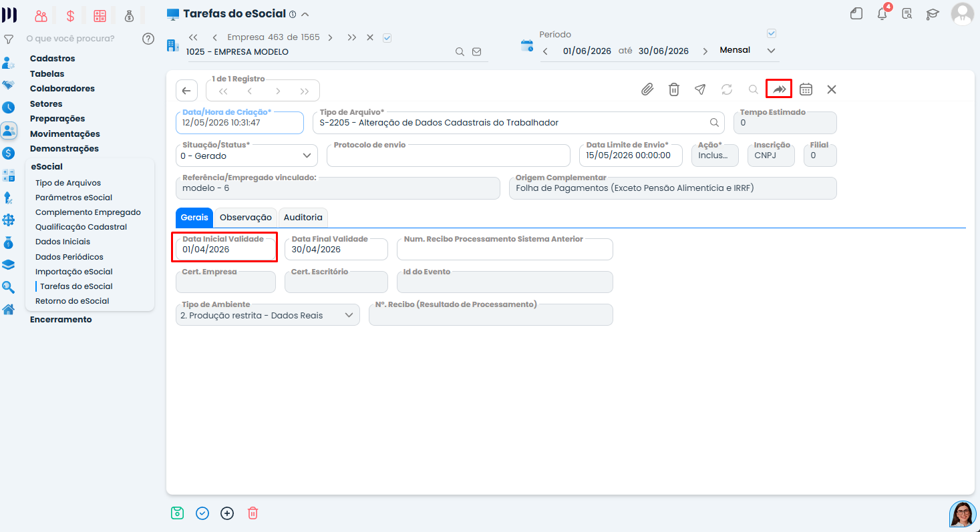Click the red delete icon at bottom
Screen dimensions: 980x532
(x=253, y=513)
